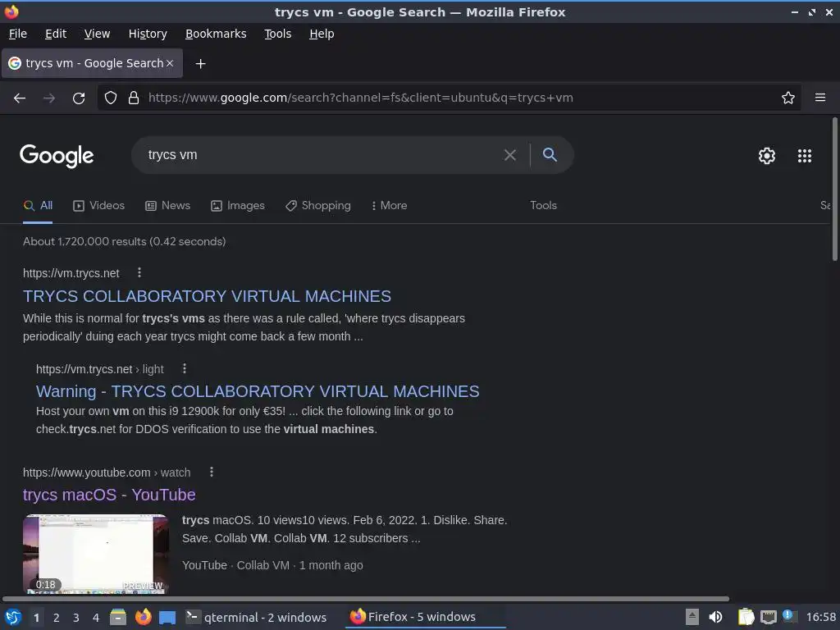Click https://vm.trycs.net result URL text

tap(71, 273)
